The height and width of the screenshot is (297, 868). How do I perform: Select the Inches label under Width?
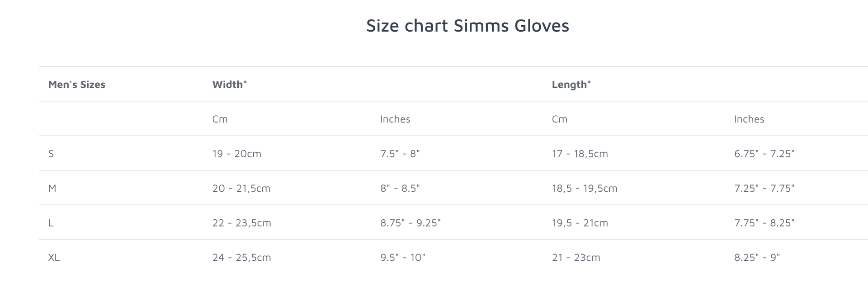point(395,119)
